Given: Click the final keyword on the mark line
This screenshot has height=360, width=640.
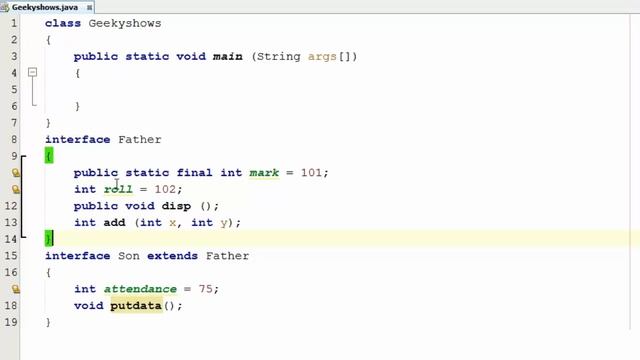Looking at the screenshot, I should (x=194, y=173).
